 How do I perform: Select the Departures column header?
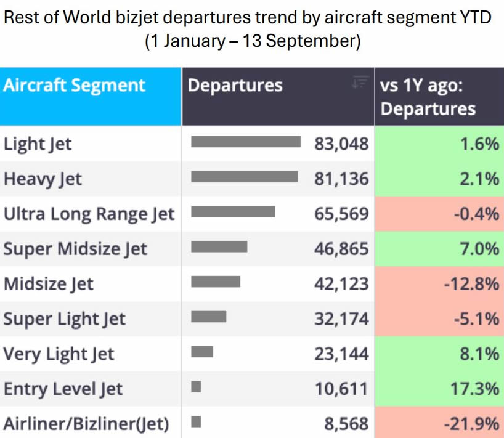278,96
